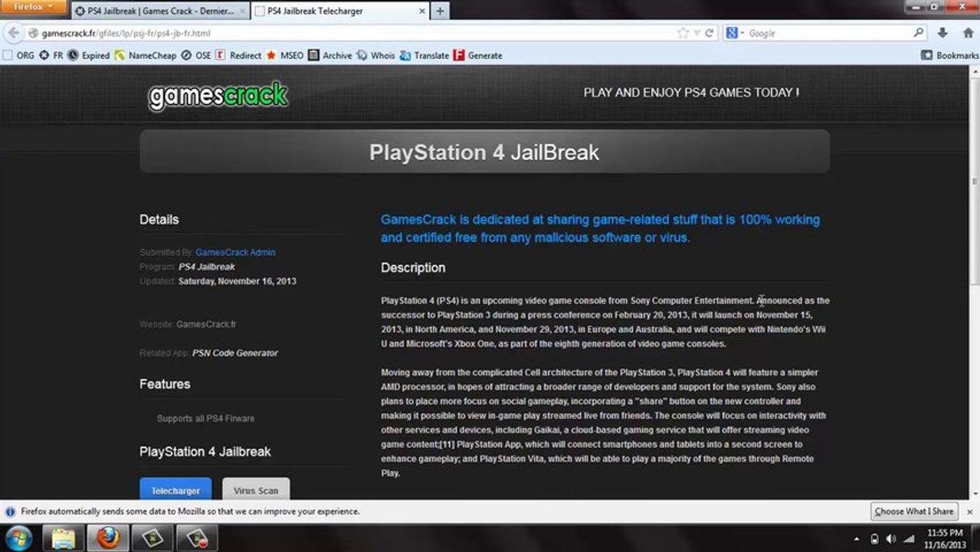Open the third taskbar application icon
The height and width of the screenshot is (552, 980).
152,537
